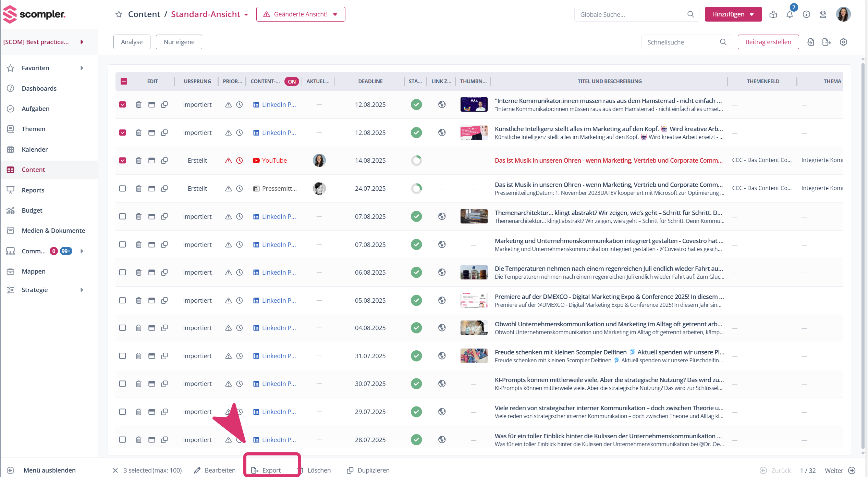Open table settings gear icon
The image size is (868, 477).
point(843,42)
